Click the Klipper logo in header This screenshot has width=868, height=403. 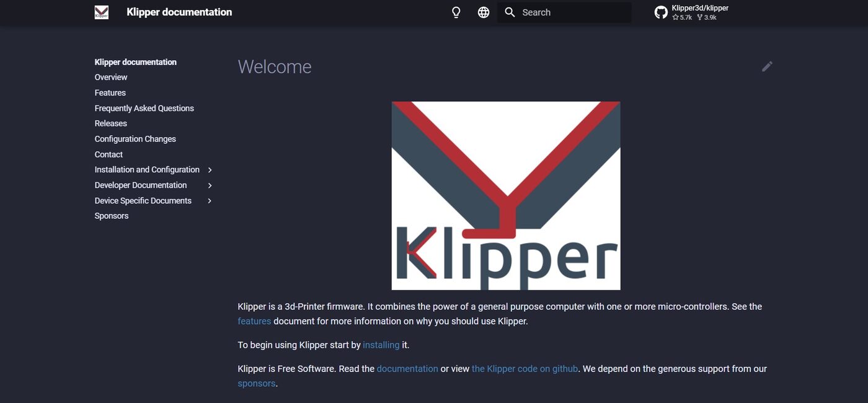pyautogui.click(x=102, y=12)
